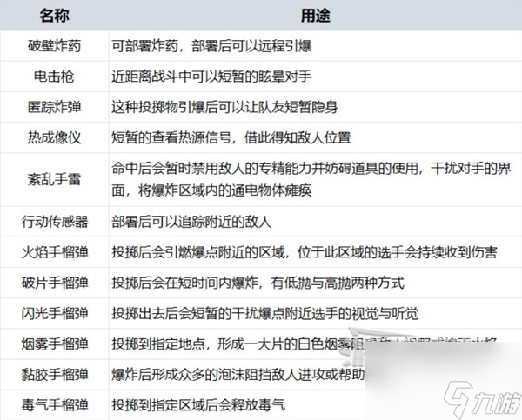Select the 火焰手榴弹 name cell

pos(55,252)
